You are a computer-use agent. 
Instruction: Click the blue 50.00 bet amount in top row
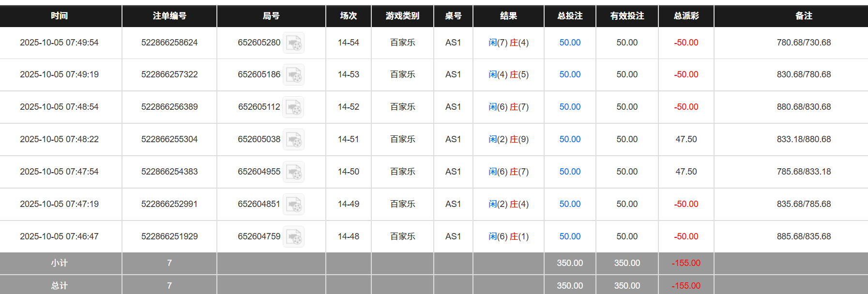coord(570,43)
